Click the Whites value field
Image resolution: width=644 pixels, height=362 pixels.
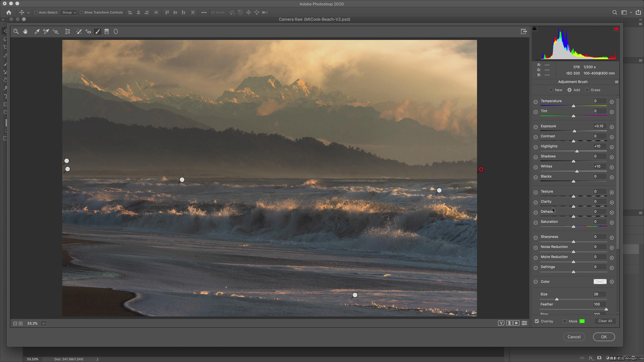coord(600,166)
